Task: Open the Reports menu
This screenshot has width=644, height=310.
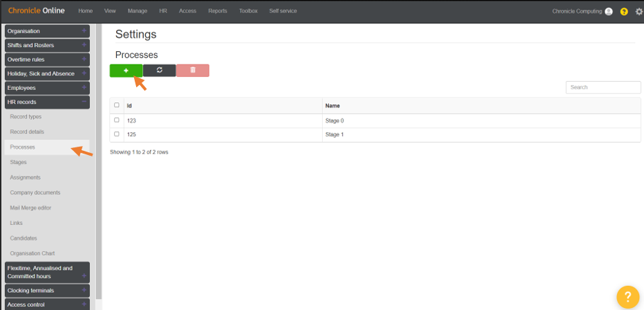Action: [218, 11]
